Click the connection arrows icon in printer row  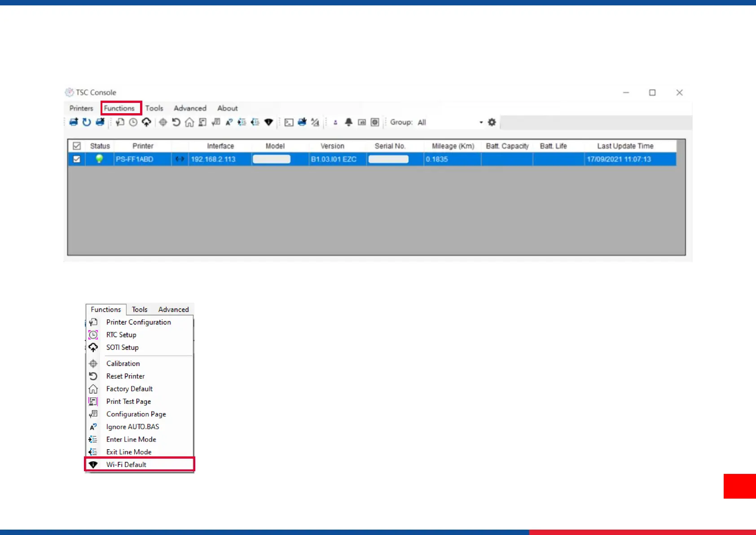pyautogui.click(x=180, y=159)
